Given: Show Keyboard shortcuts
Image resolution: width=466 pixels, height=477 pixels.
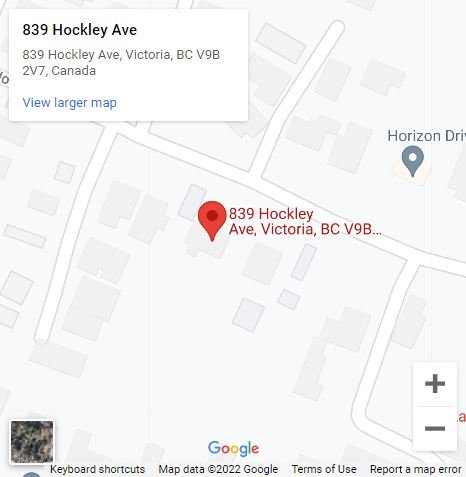Looking at the screenshot, I should tap(97, 469).
